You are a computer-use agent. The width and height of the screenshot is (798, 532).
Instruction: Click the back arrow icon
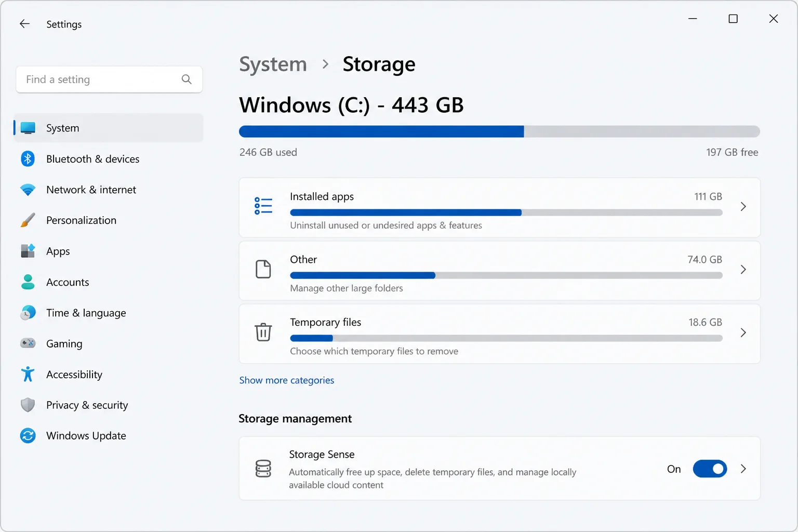pos(24,24)
